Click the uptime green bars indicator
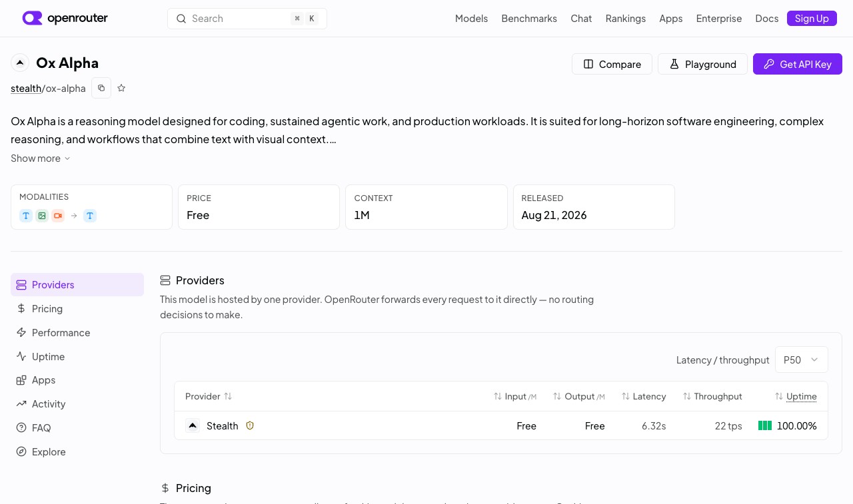This screenshot has height=504, width=853. tap(765, 425)
